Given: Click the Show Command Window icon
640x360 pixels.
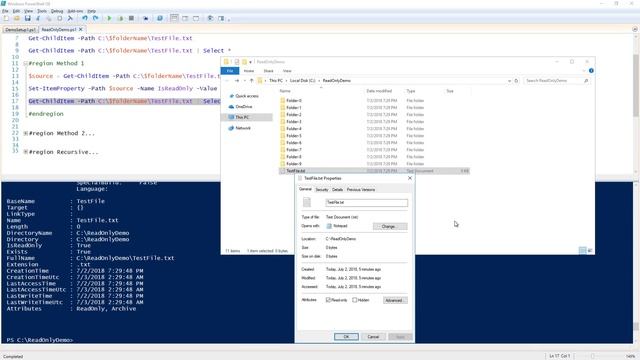Looking at the screenshot, I should [210, 18].
